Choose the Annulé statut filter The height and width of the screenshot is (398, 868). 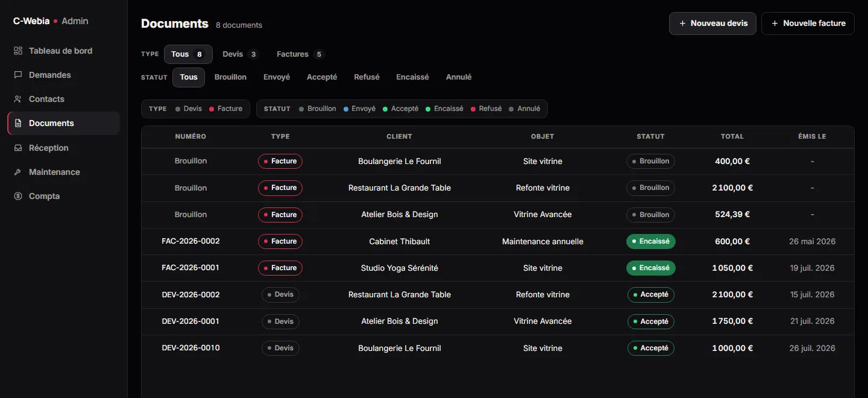pyautogui.click(x=459, y=77)
